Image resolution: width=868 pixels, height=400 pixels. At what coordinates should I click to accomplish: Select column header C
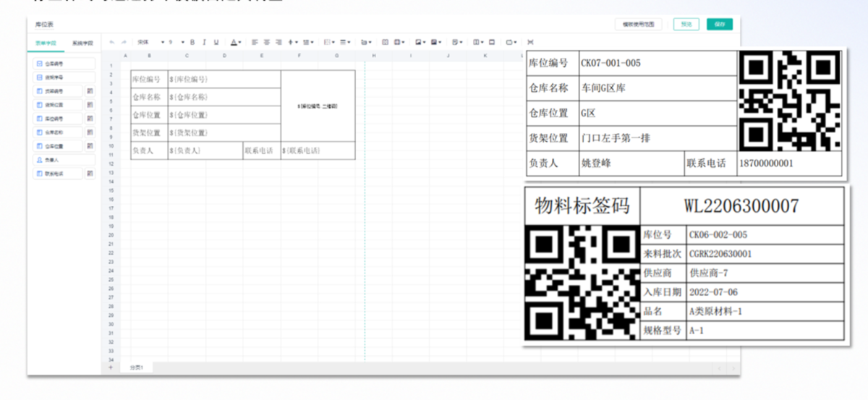pyautogui.click(x=187, y=56)
